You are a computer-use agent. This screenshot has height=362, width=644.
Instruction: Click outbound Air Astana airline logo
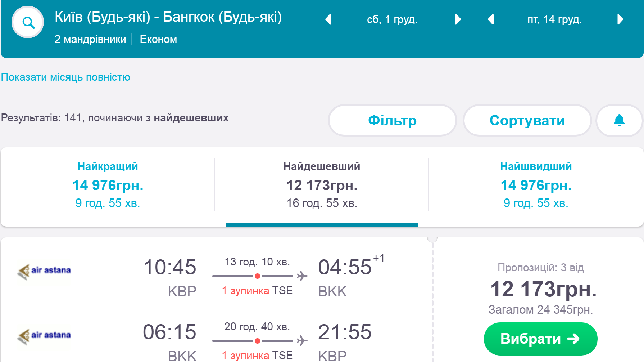pyautogui.click(x=44, y=271)
